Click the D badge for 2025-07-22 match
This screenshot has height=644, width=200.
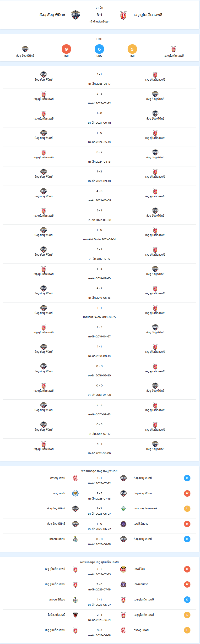[187, 478]
